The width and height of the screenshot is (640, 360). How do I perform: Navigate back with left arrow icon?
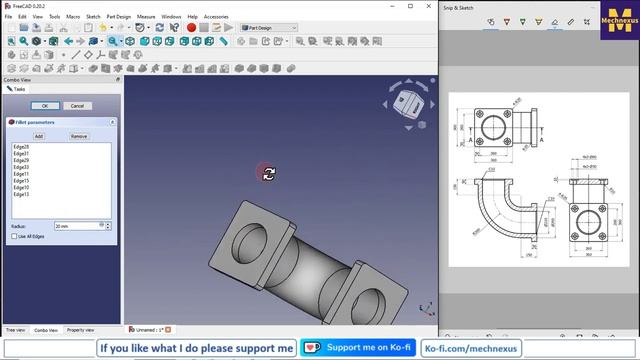click(x=68, y=41)
